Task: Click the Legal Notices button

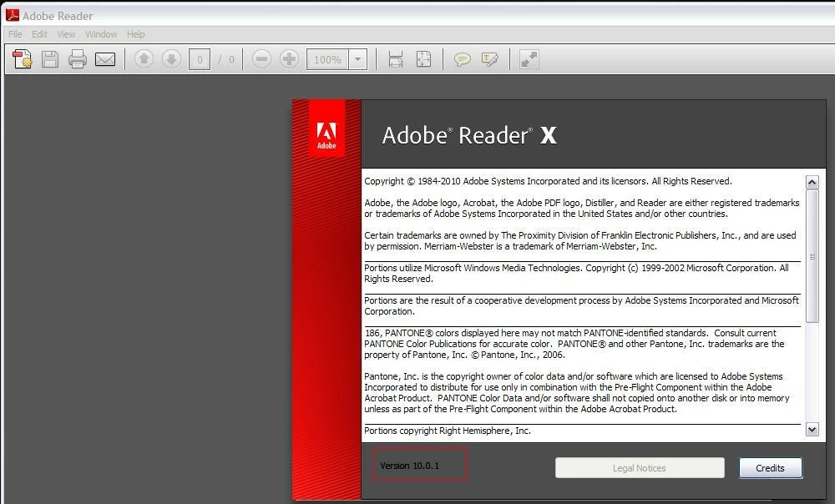Action: tap(640, 468)
